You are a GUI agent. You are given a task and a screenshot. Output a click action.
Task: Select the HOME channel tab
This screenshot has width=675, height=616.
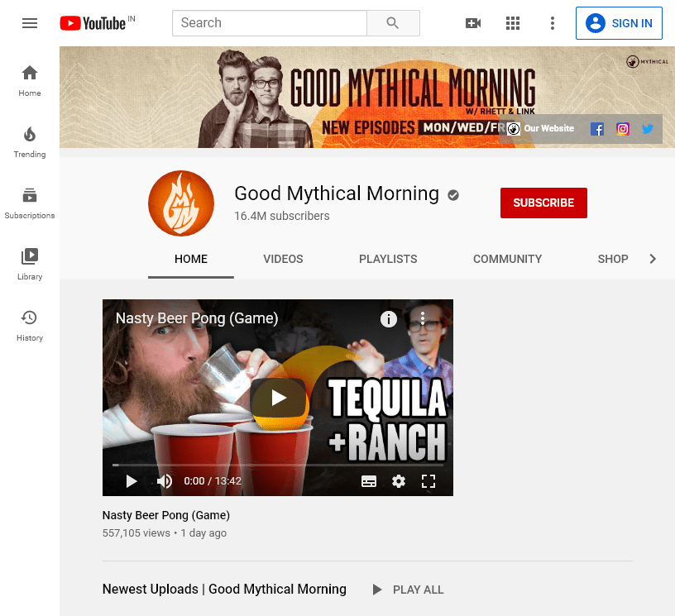coord(191,259)
